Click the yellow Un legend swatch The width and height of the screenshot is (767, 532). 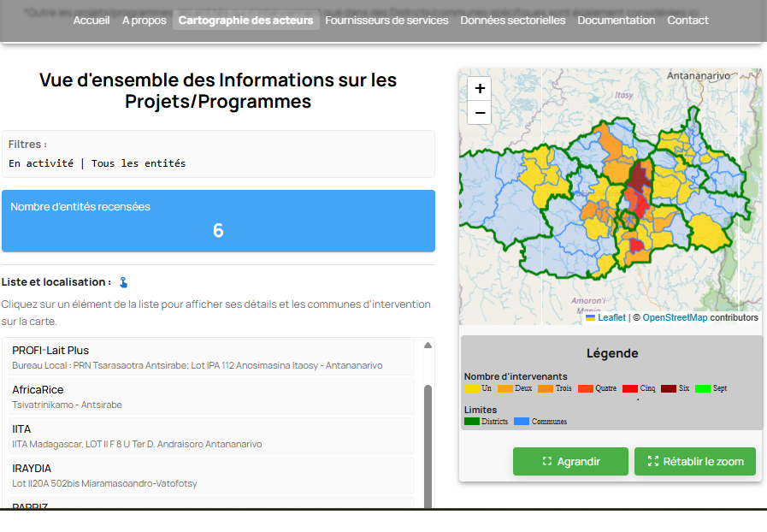point(471,388)
